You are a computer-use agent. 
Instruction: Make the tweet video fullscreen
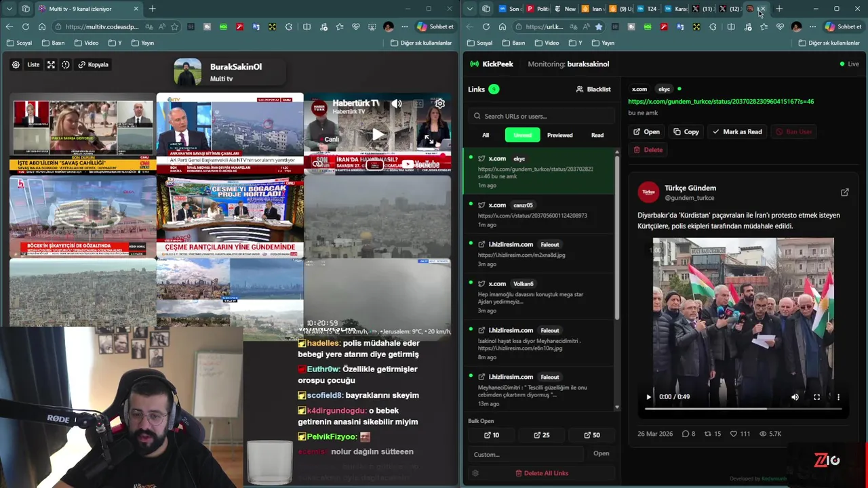(x=816, y=397)
